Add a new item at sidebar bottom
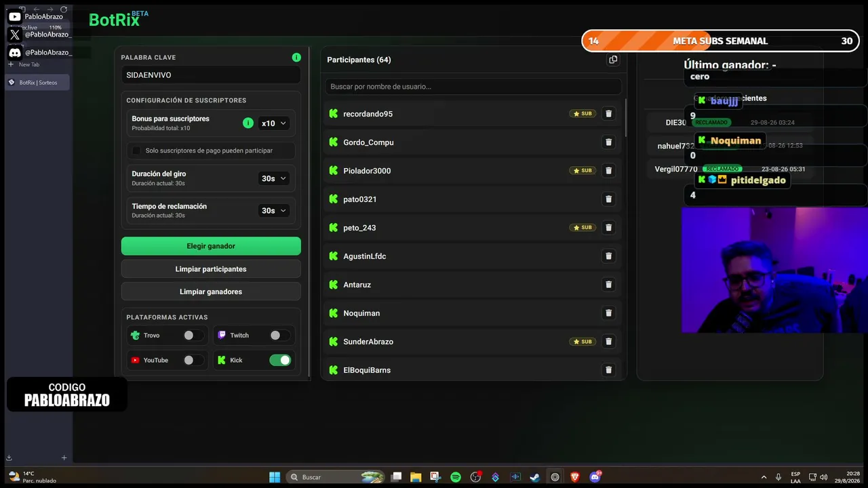 click(64, 457)
